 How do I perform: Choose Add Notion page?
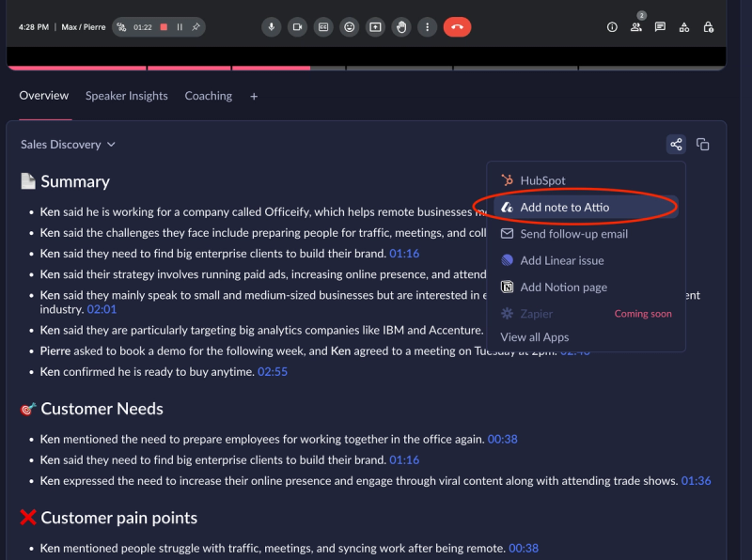click(x=586, y=288)
